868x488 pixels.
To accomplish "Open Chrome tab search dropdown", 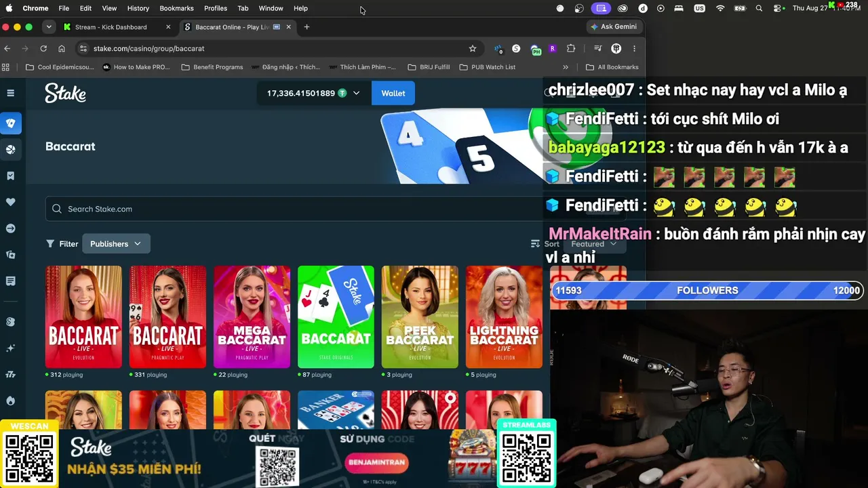I will [49, 27].
